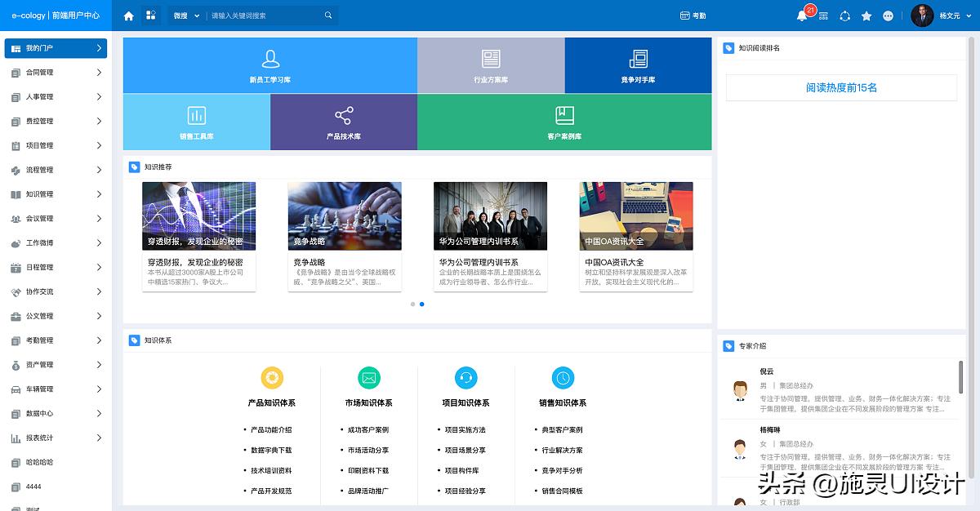
Task: Click the home icon in top bar
Action: coord(128,16)
